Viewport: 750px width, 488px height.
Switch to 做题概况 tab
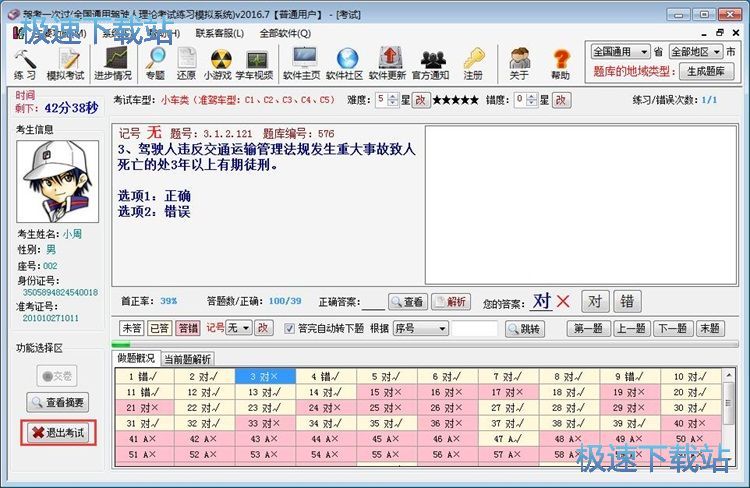tap(136, 358)
